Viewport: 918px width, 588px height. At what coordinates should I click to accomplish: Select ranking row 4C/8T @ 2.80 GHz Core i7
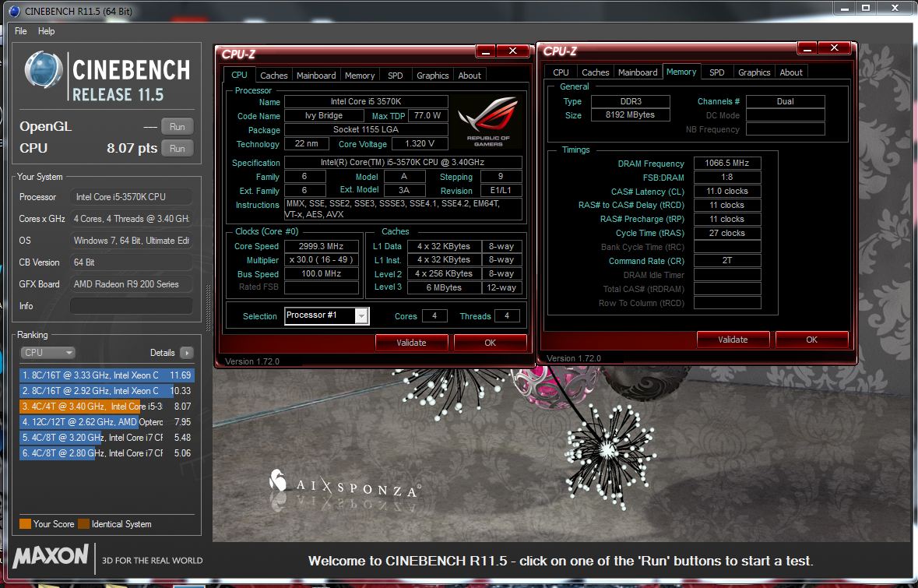(107, 452)
